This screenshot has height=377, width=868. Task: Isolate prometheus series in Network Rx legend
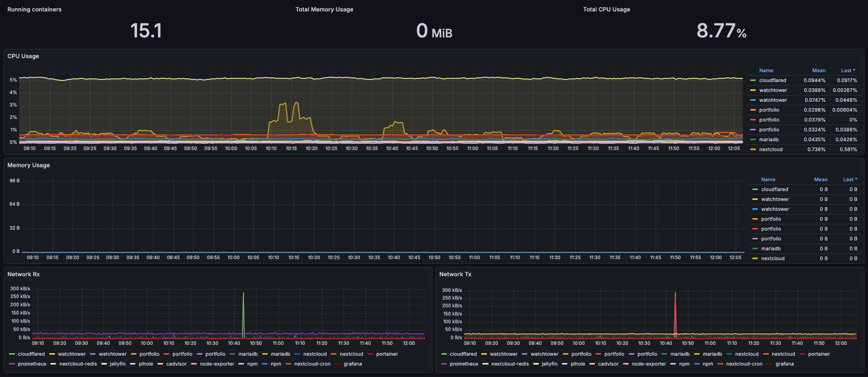click(x=32, y=364)
